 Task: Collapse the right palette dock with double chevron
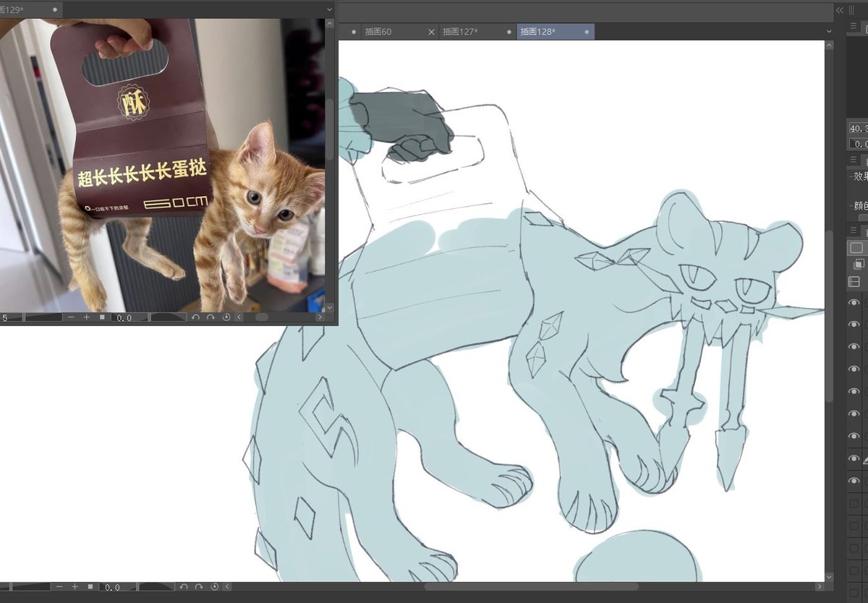tap(840, 10)
